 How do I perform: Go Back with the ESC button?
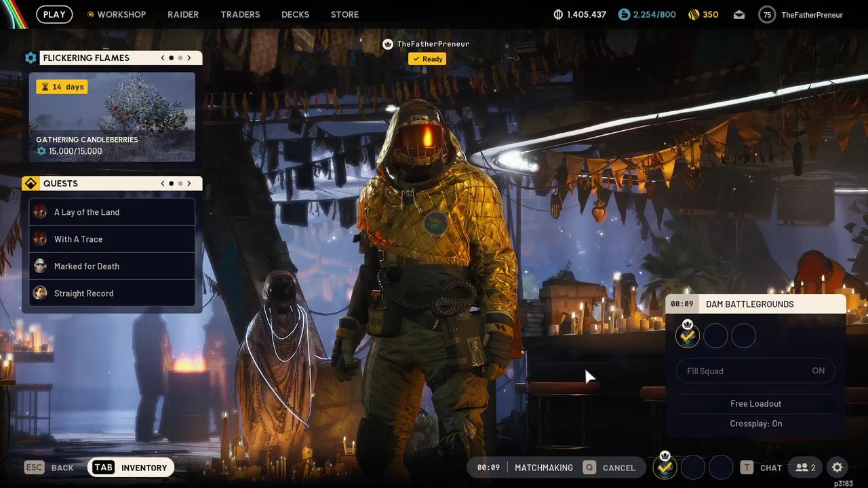[x=49, y=468]
